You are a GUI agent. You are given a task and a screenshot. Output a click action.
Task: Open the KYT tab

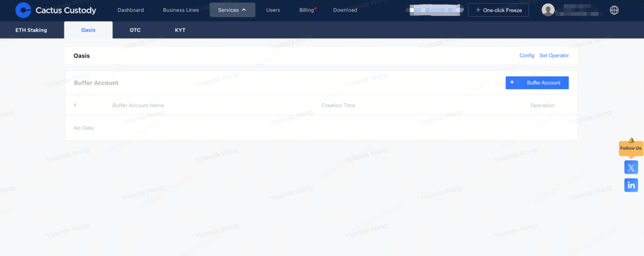click(180, 30)
